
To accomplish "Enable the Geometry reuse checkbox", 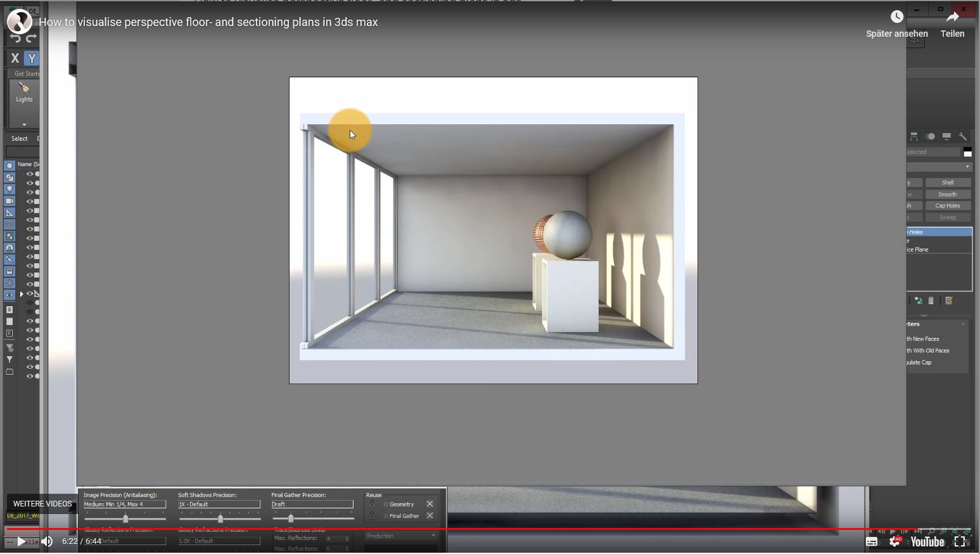I will 385,505.
